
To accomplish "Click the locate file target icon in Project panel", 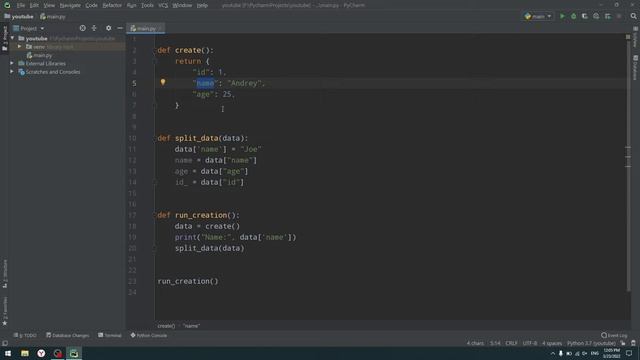I will click(x=83, y=28).
